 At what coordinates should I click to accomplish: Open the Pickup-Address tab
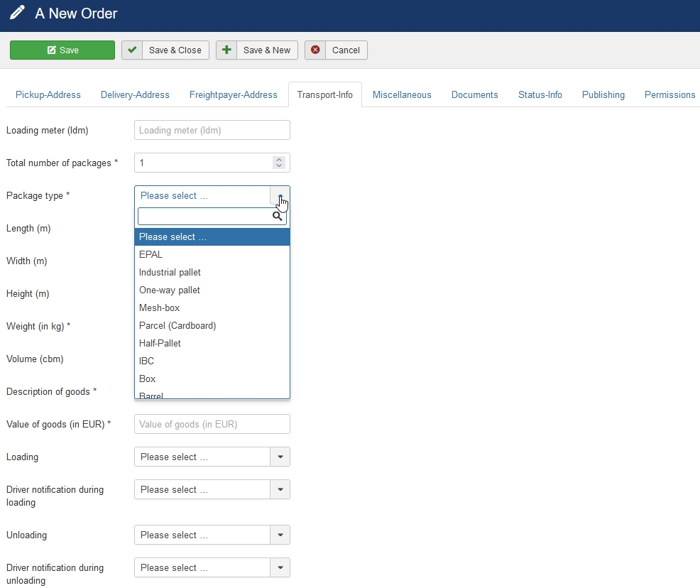coord(48,94)
